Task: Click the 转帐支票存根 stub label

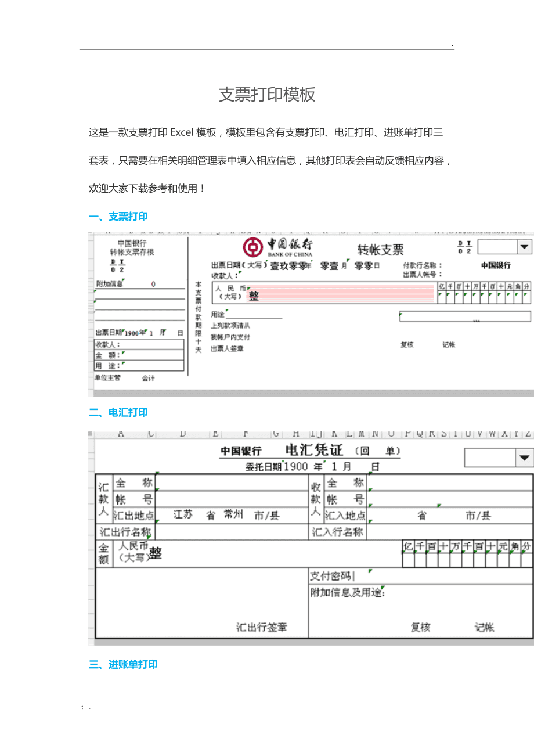Action: (x=132, y=252)
